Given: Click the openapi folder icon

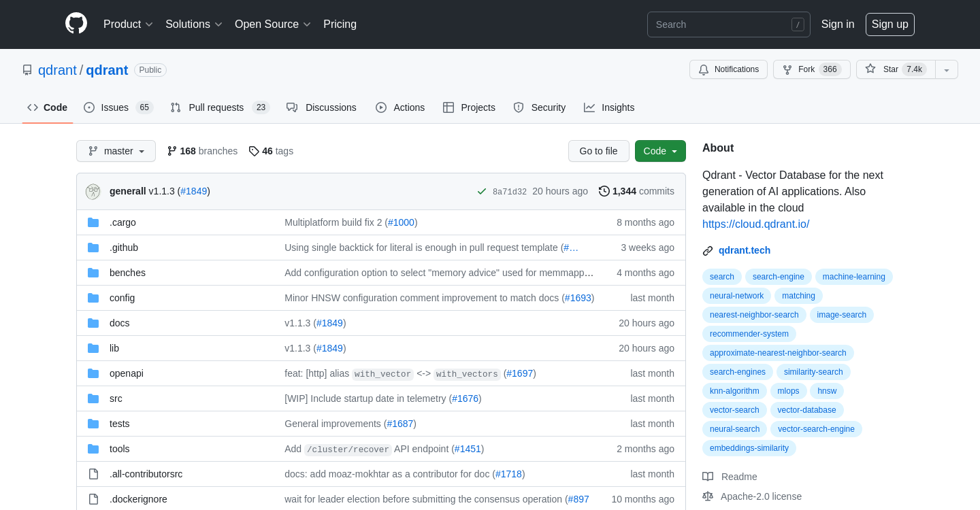Looking at the screenshot, I should tap(93, 373).
